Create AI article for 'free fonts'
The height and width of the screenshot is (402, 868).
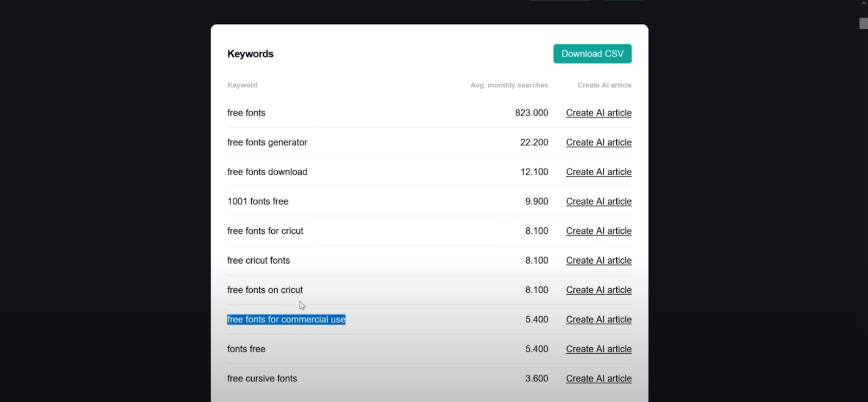(x=598, y=113)
